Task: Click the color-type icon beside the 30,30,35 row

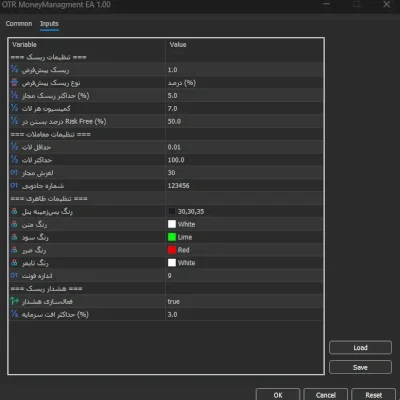Action: point(14,211)
